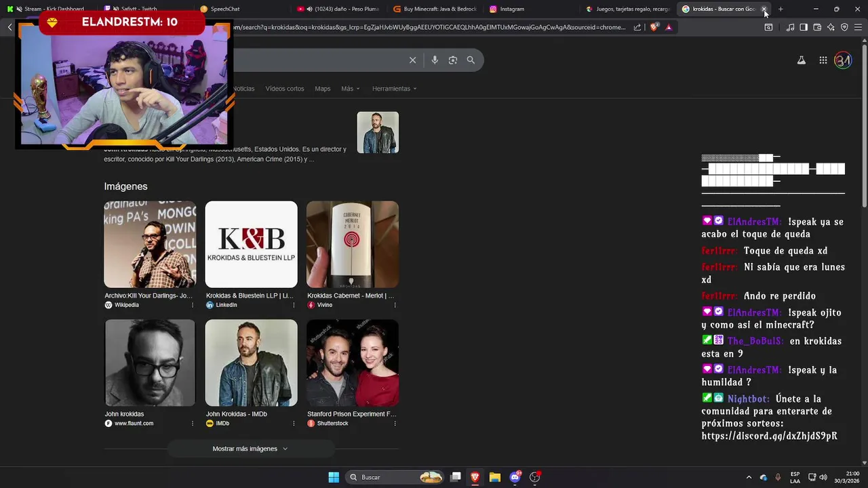Click the Brave Rewards triangle icon
The image size is (868, 488).
point(669,27)
